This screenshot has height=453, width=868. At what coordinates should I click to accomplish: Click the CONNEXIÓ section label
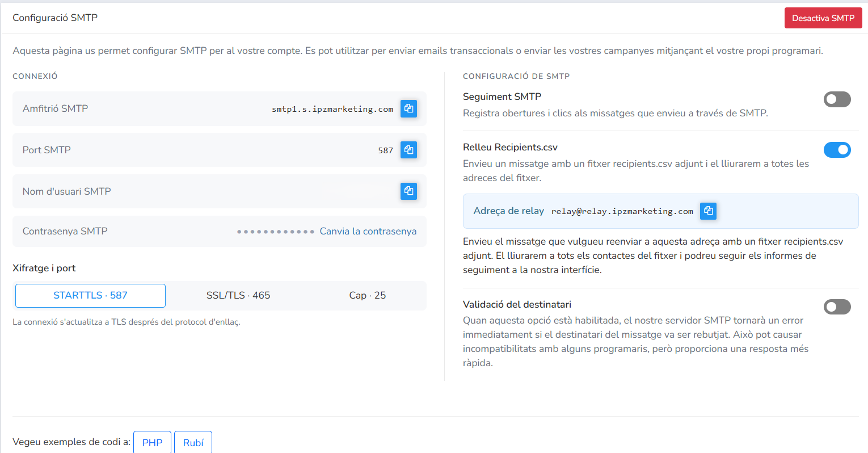click(x=35, y=76)
